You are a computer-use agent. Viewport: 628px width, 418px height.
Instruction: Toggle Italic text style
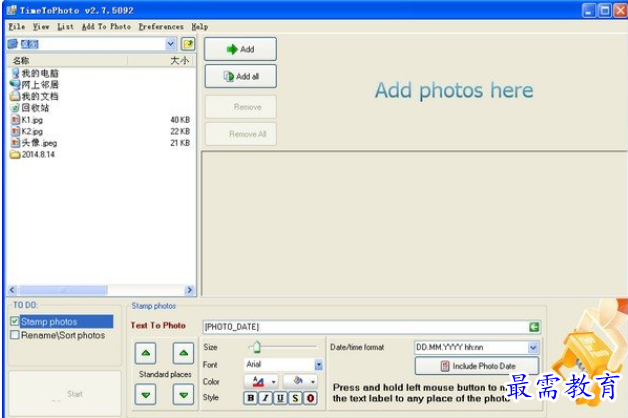(x=265, y=398)
